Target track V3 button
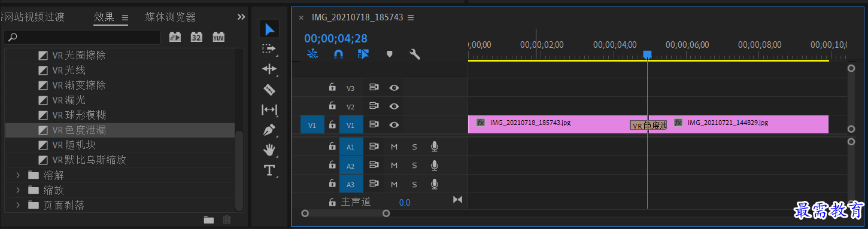The image size is (868, 229). coord(351,88)
